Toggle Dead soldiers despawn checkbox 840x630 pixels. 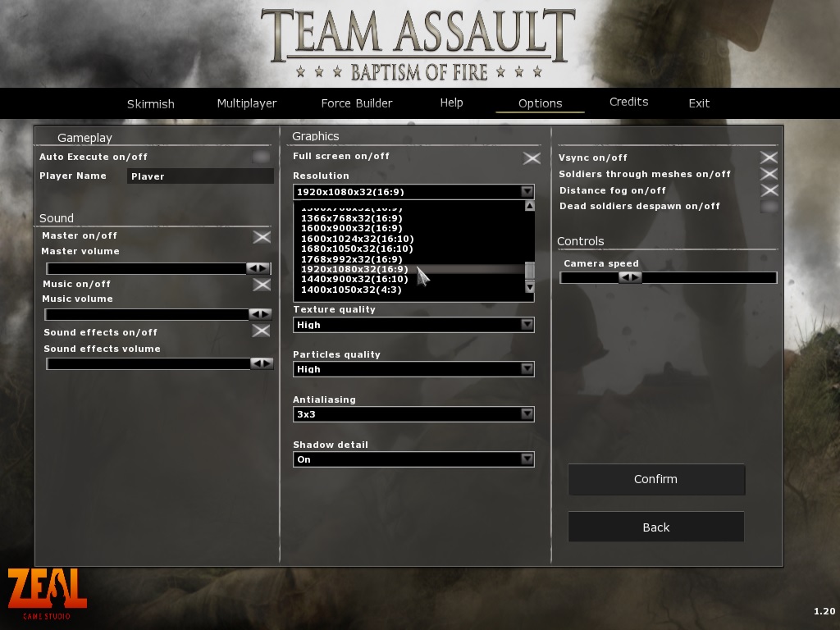point(769,206)
